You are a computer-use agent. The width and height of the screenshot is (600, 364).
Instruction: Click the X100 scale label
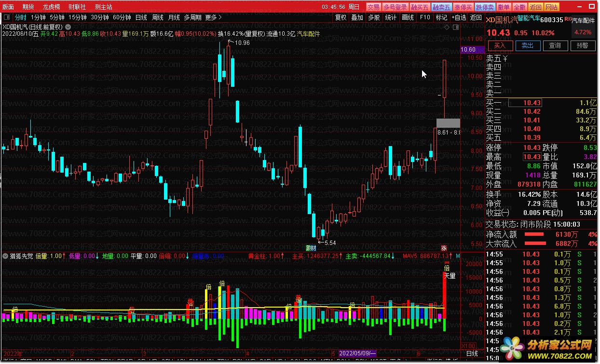(468, 346)
